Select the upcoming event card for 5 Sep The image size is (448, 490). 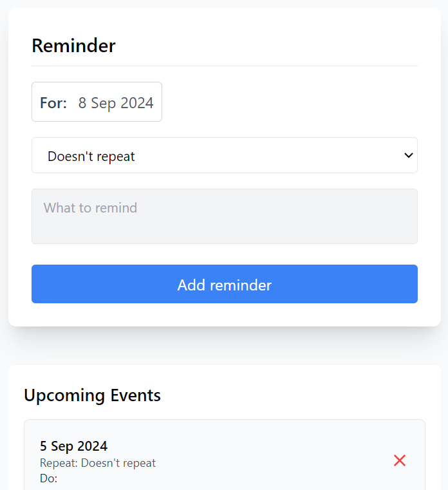224,455
